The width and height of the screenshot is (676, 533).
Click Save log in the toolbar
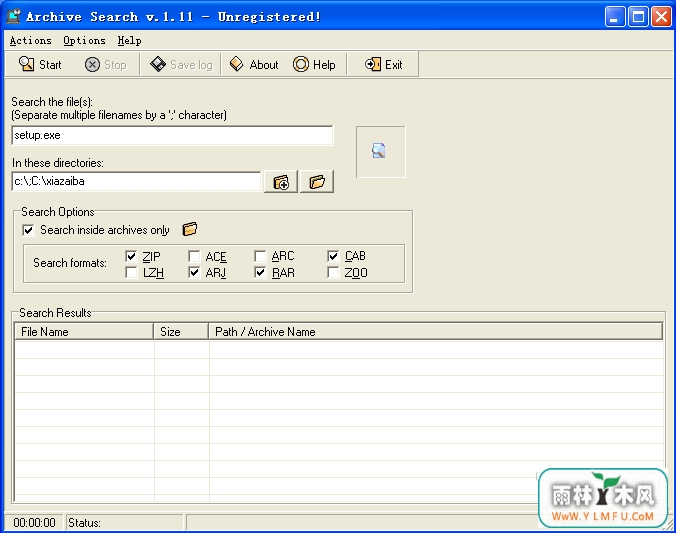tap(181, 65)
